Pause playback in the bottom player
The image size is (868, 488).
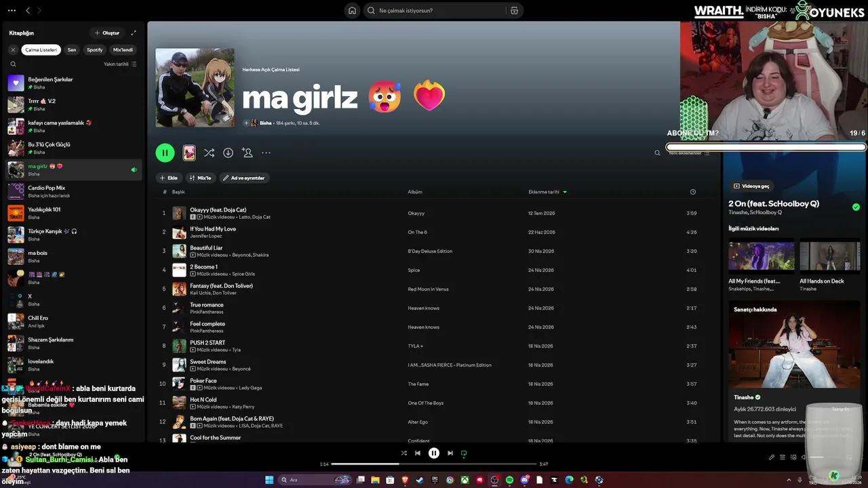click(x=434, y=453)
